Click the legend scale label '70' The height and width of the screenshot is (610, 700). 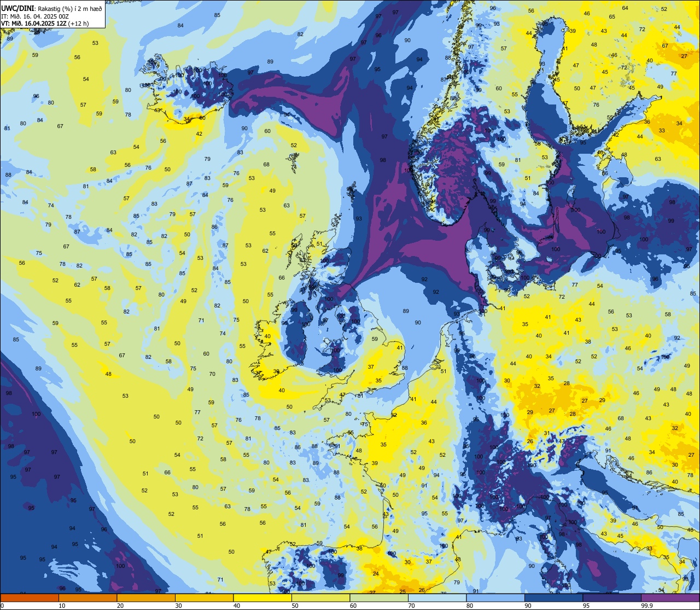(411, 606)
